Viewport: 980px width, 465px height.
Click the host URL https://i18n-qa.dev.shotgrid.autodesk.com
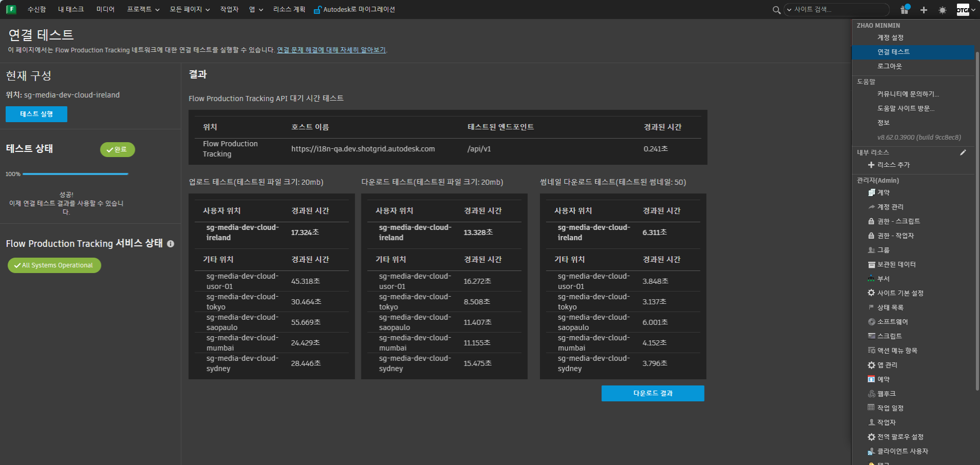tap(363, 149)
